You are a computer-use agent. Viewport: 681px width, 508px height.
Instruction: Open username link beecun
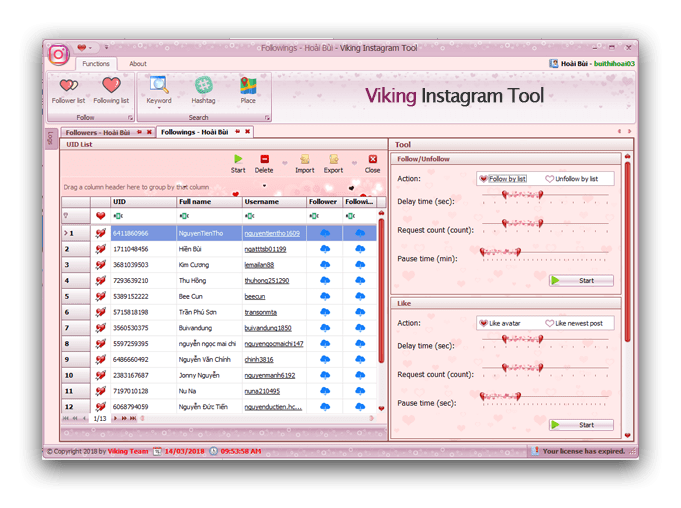255,297
